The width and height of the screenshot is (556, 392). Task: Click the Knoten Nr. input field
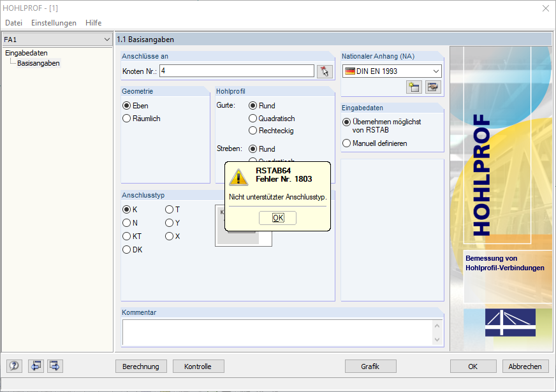click(237, 71)
